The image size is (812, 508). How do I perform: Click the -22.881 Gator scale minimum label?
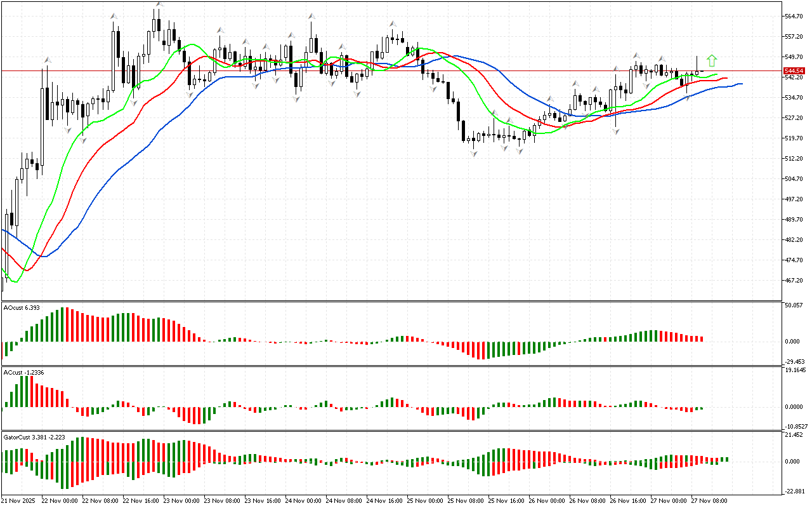coord(796,491)
